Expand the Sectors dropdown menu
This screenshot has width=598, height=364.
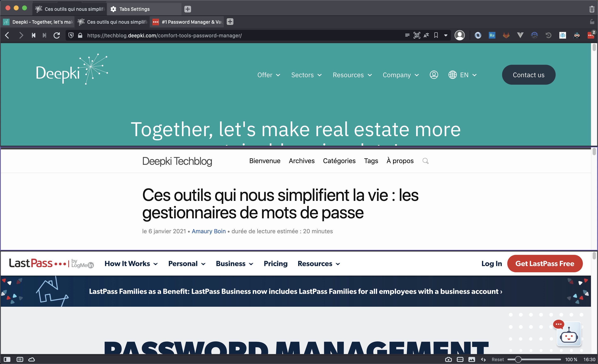tap(306, 75)
